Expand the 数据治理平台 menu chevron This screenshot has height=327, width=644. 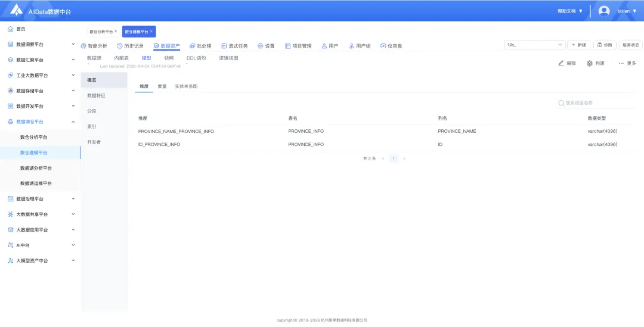pyautogui.click(x=73, y=199)
